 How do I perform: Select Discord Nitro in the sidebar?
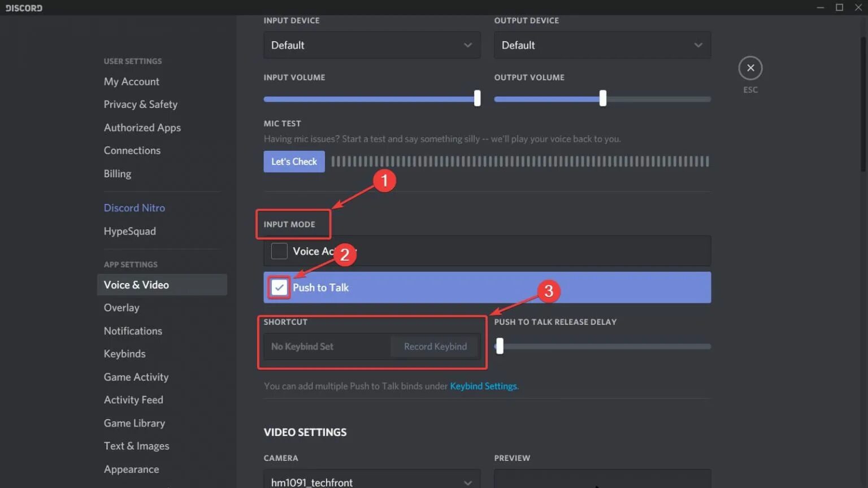pos(134,208)
